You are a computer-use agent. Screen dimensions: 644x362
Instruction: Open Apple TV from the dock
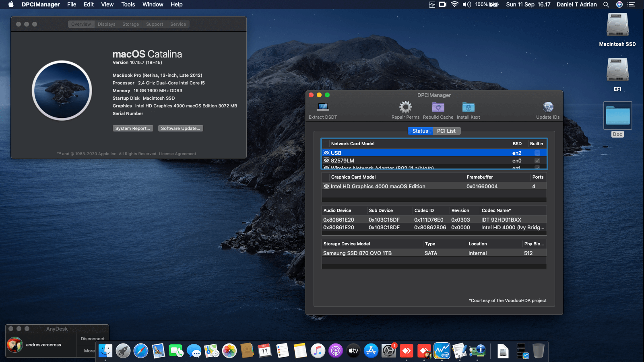click(353, 351)
